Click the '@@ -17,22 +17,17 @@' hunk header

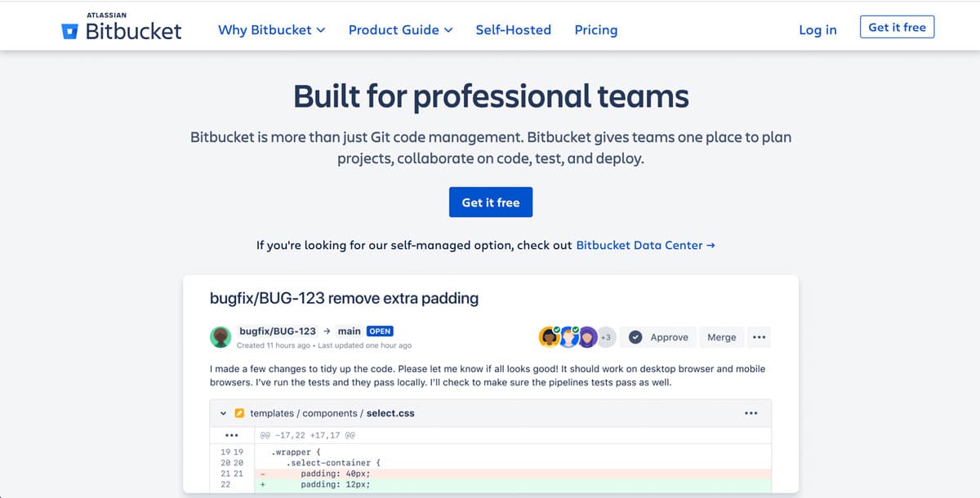pyautogui.click(x=307, y=436)
